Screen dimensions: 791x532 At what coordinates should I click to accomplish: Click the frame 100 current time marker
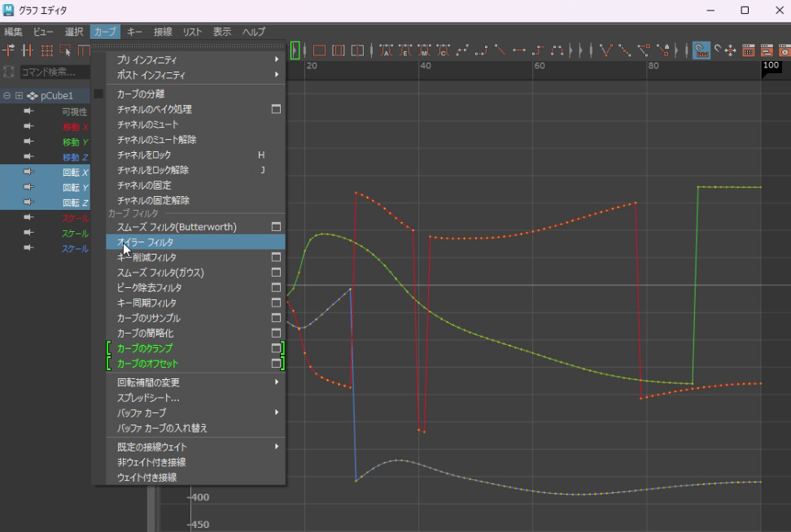pyautogui.click(x=771, y=67)
